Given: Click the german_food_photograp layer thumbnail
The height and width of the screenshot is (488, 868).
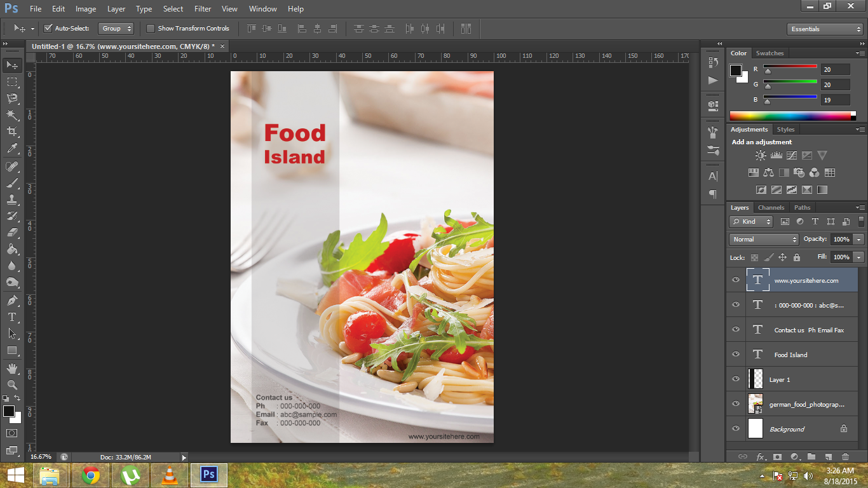Looking at the screenshot, I should (x=756, y=403).
